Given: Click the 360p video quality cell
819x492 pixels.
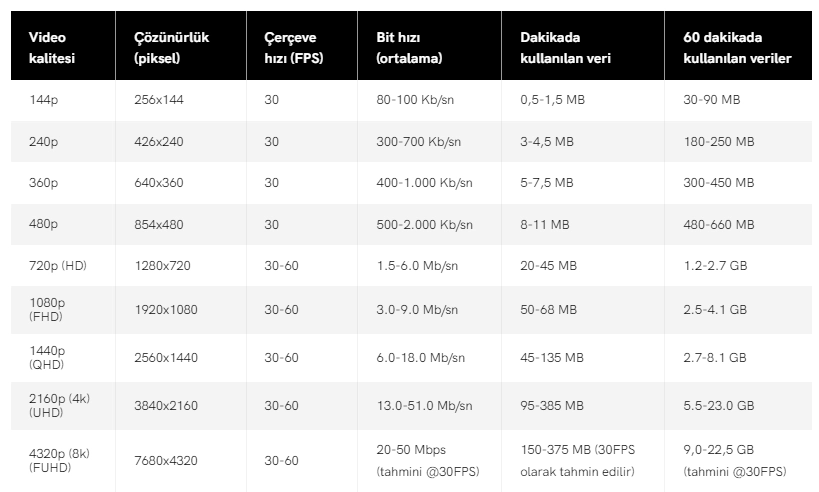Looking at the screenshot, I should (44, 183).
